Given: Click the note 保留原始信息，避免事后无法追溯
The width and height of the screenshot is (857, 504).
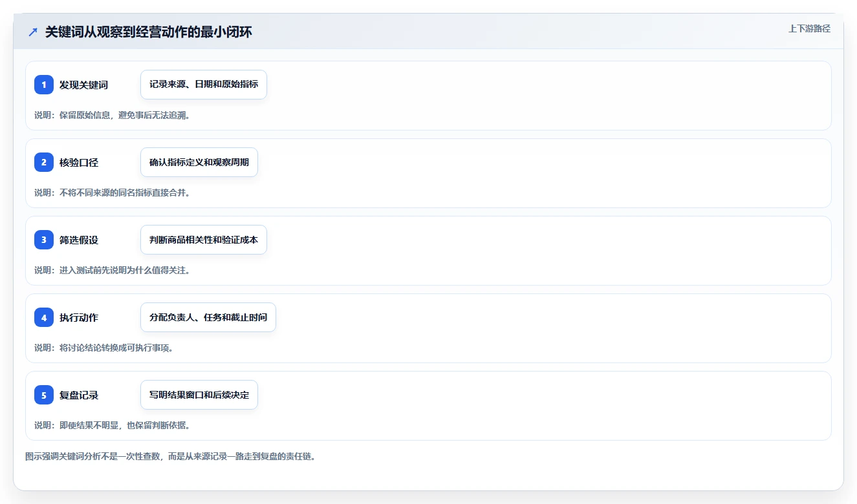Looking at the screenshot, I should click(112, 115).
